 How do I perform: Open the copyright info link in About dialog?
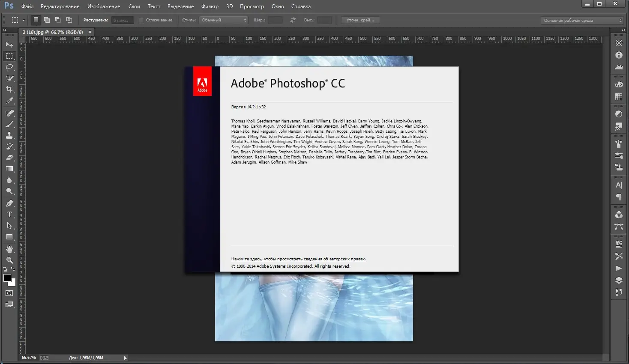pyautogui.click(x=299, y=259)
